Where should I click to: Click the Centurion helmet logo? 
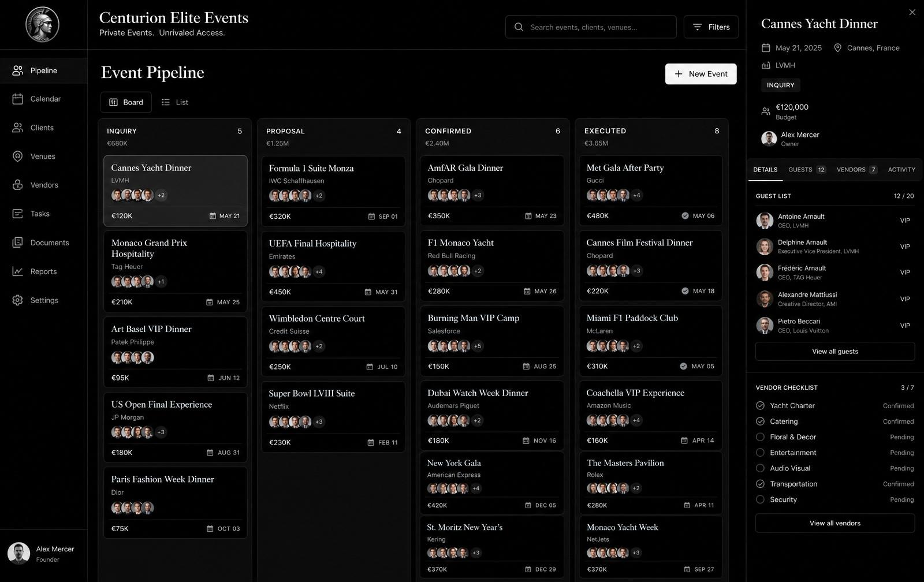click(x=42, y=24)
